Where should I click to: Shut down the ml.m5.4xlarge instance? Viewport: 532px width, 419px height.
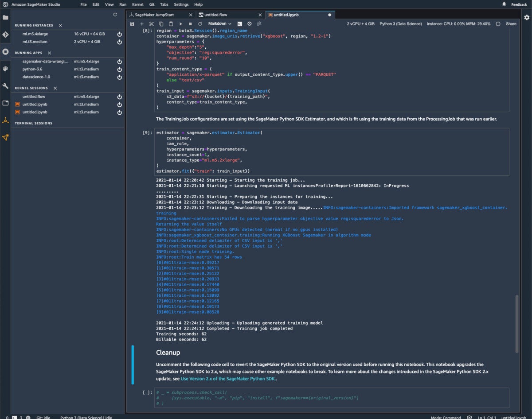coord(119,34)
